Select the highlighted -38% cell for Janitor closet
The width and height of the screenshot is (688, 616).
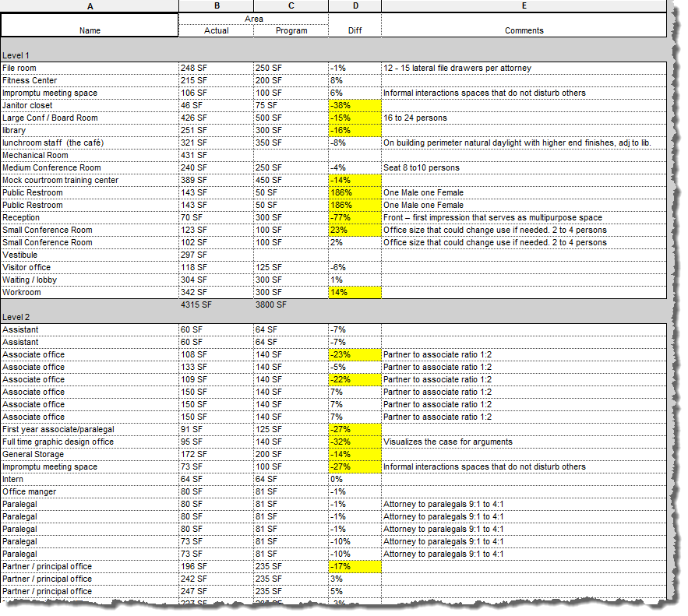coord(355,105)
